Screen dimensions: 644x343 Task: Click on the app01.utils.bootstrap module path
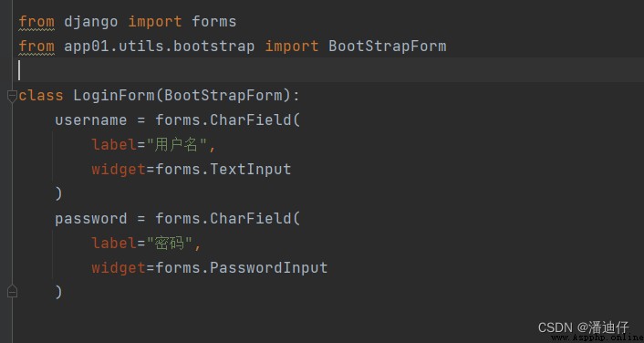(160, 46)
